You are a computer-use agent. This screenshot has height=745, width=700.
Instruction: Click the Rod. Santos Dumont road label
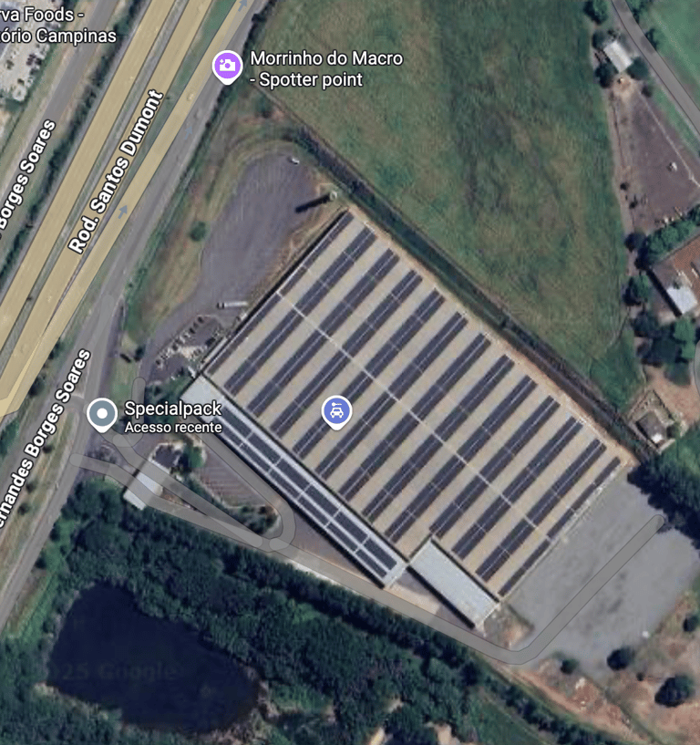point(116,171)
